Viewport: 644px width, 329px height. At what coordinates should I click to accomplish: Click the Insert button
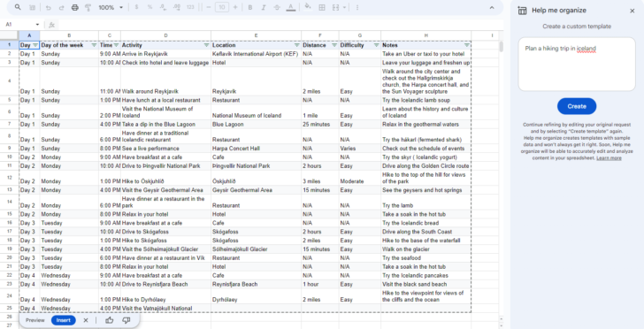(64, 320)
